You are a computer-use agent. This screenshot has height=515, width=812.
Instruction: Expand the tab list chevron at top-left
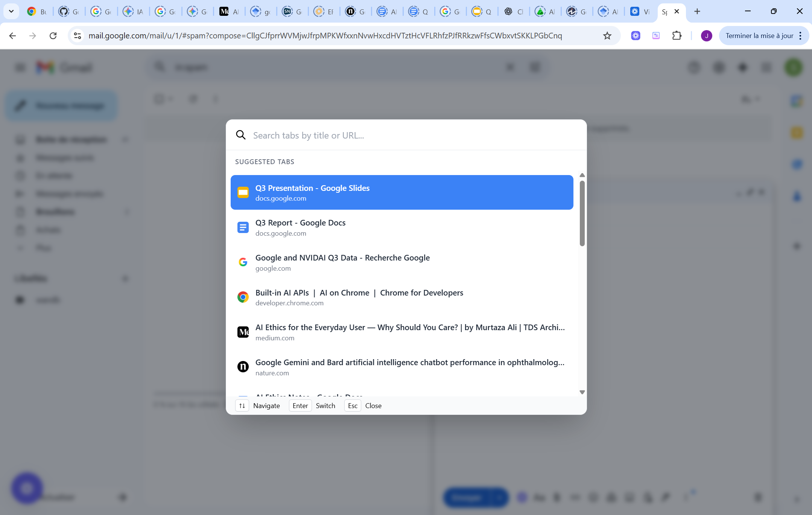(x=11, y=11)
